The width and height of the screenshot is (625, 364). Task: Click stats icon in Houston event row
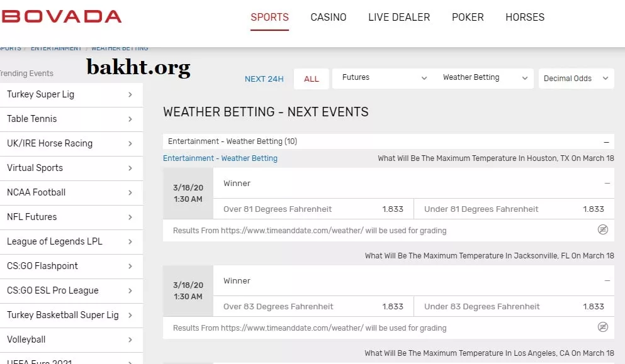pyautogui.click(x=602, y=229)
